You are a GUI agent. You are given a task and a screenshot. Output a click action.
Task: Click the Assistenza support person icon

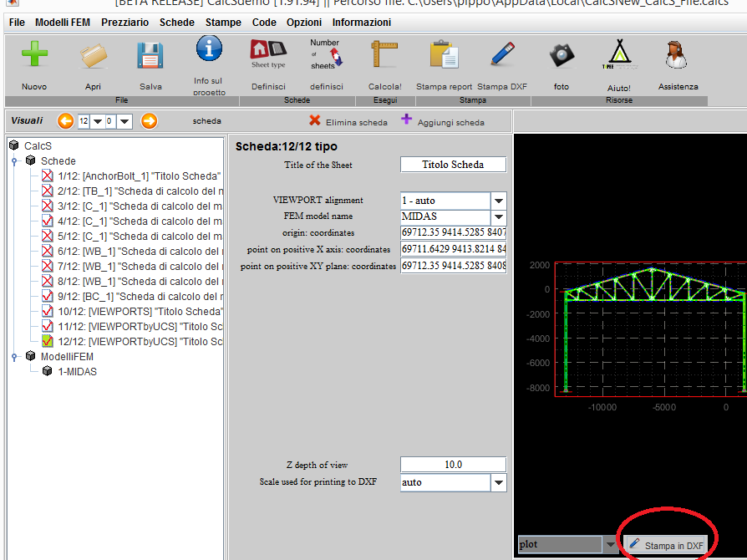click(677, 55)
